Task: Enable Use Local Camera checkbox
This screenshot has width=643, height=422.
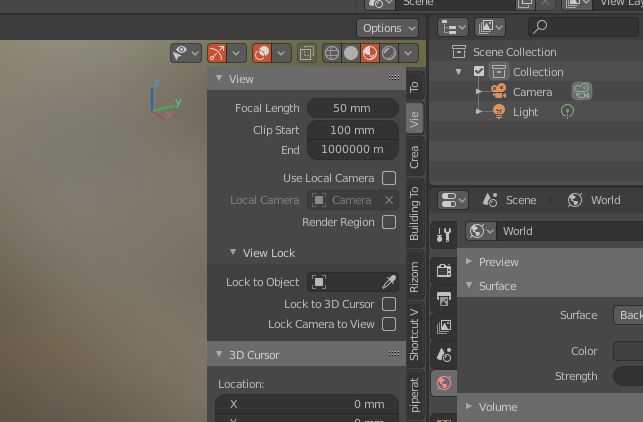Action: point(389,178)
